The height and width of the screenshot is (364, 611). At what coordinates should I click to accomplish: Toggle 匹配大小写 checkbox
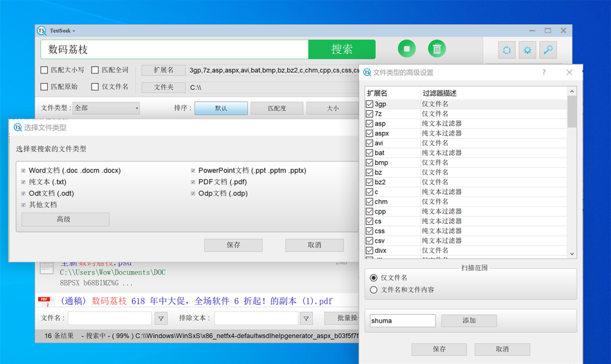pyautogui.click(x=44, y=70)
